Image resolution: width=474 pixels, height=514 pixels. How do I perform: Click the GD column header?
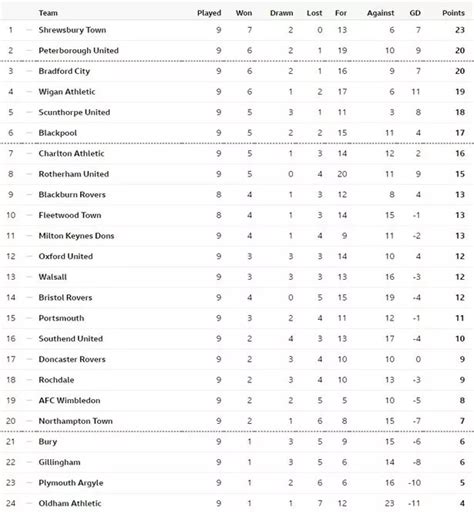pyautogui.click(x=415, y=13)
